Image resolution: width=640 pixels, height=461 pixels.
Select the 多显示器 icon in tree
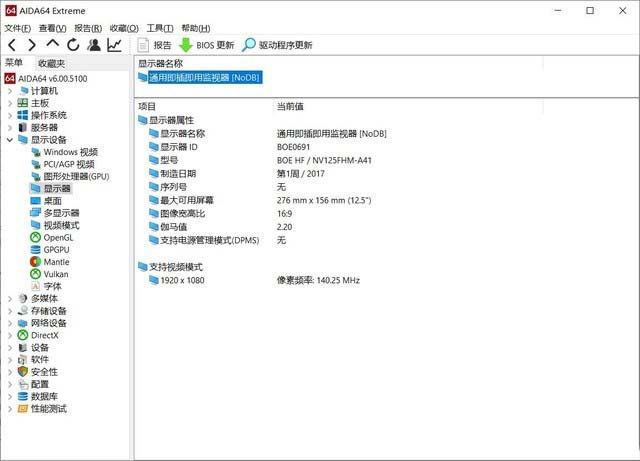(x=36, y=213)
